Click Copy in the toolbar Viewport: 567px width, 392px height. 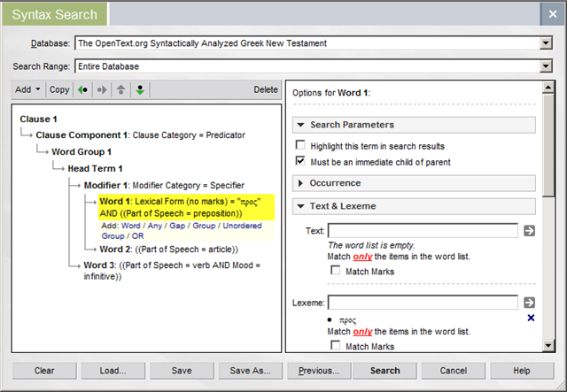[x=59, y=89]
